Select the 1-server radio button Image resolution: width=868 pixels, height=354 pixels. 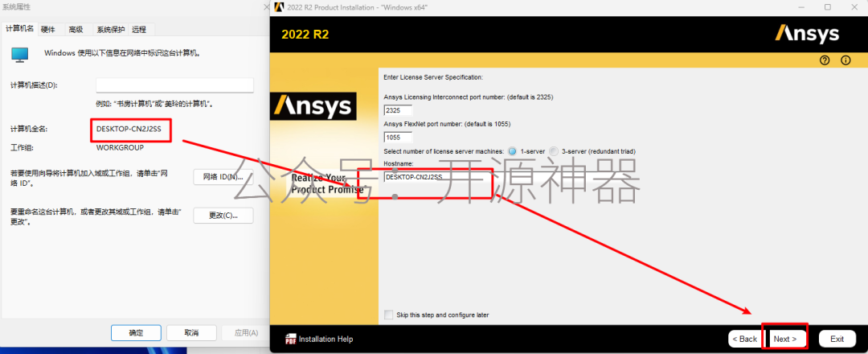point(512,151)
